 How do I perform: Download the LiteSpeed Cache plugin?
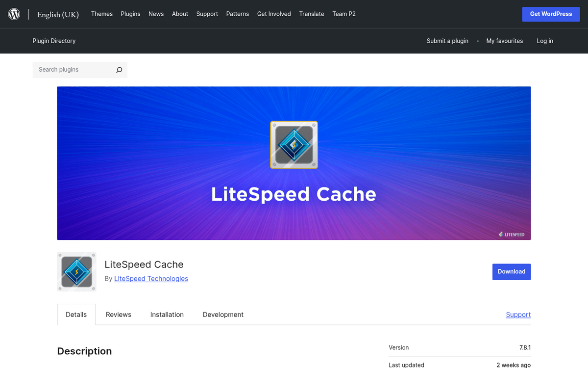pos(511,271)
